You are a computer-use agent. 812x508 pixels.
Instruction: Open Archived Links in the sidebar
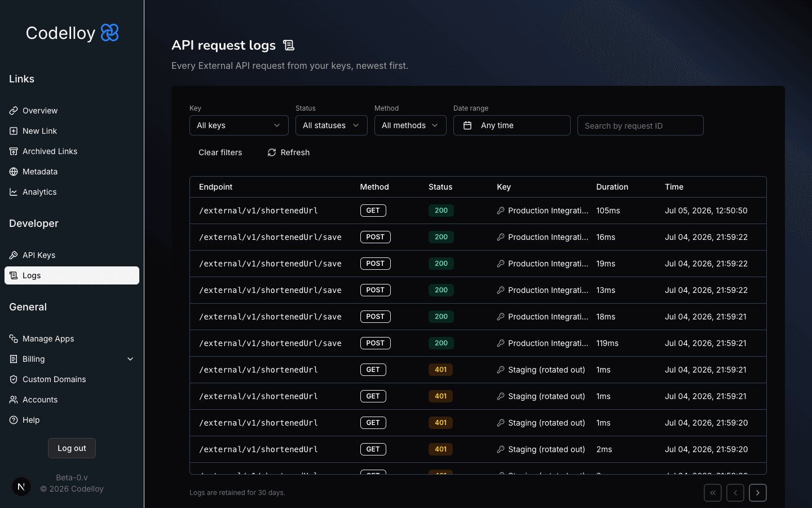(x=72, y=151)
